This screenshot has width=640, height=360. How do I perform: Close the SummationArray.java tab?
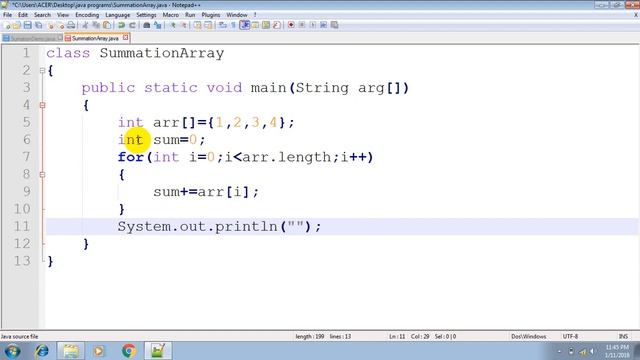click(126, 38)
